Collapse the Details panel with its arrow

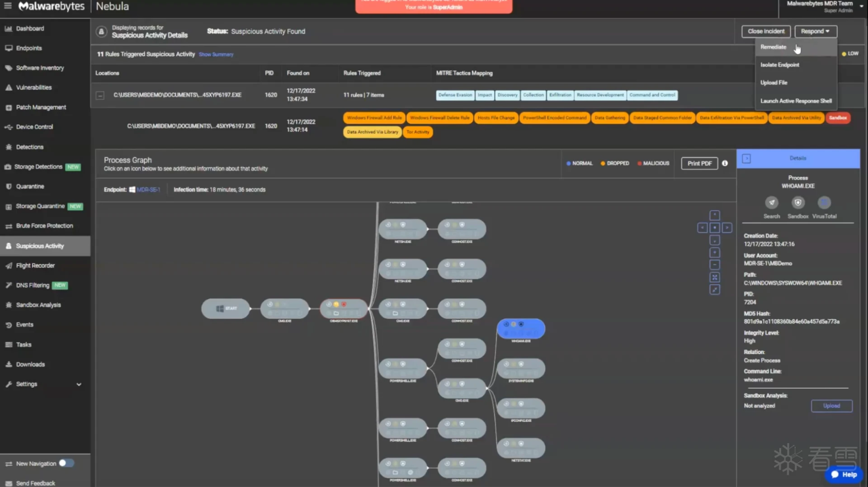click(x=746, y=158)
